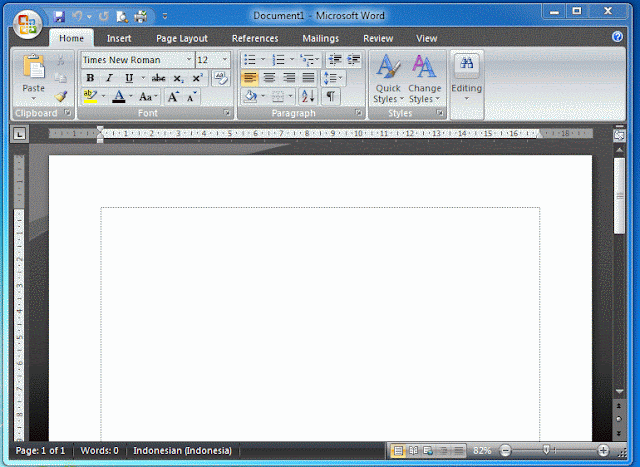
Task: Justify paragraph text
Action: [x=309, y=78]
